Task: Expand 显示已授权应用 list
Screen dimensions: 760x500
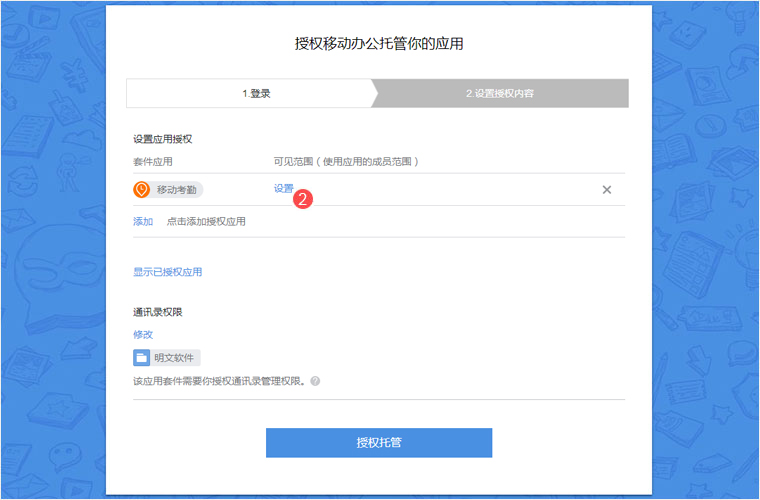Action: [x=167, y=272]
